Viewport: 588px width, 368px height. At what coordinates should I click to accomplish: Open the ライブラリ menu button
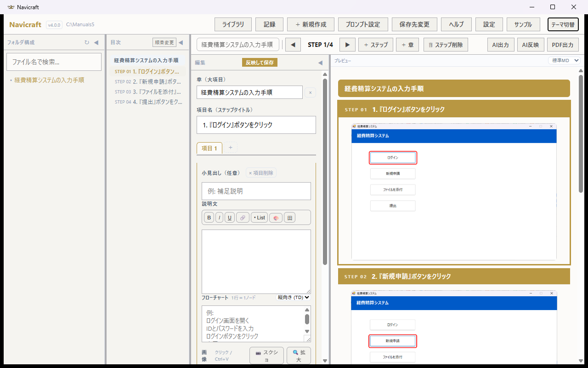(233, 24)
